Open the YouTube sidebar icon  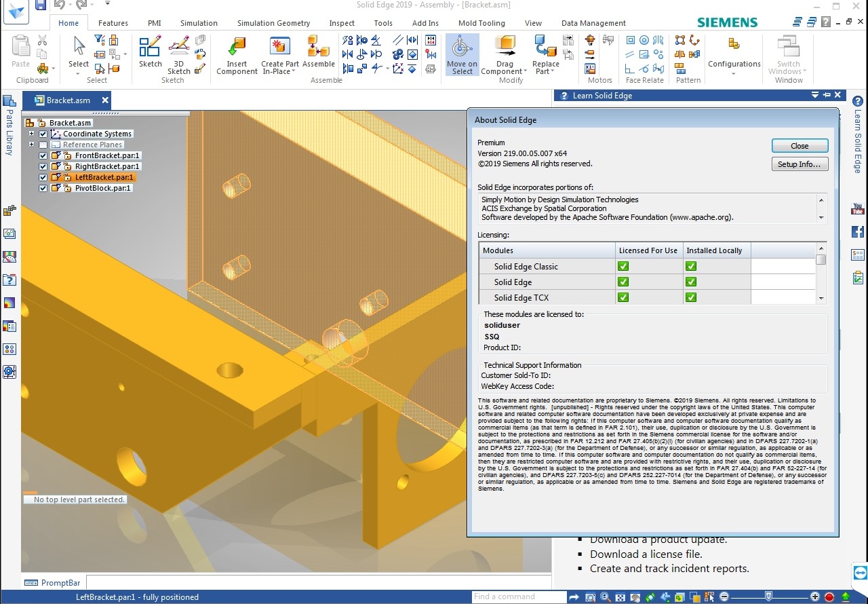pos(858,209)
